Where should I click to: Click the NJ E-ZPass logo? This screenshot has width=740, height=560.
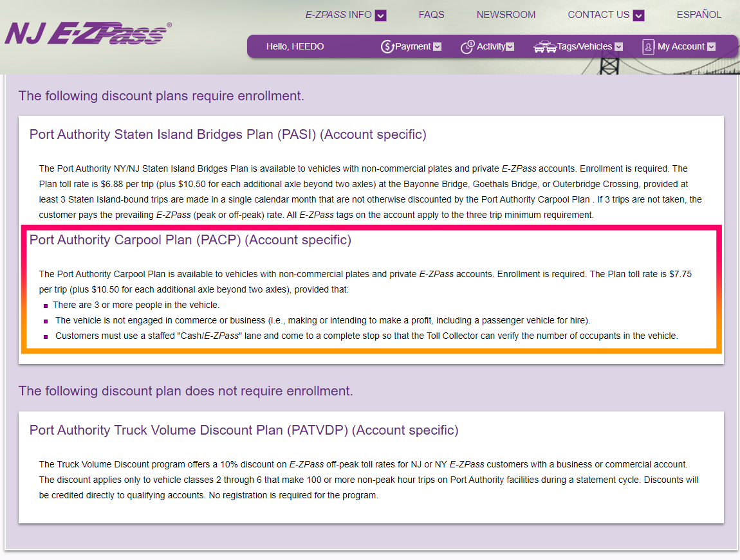point(88,33)
